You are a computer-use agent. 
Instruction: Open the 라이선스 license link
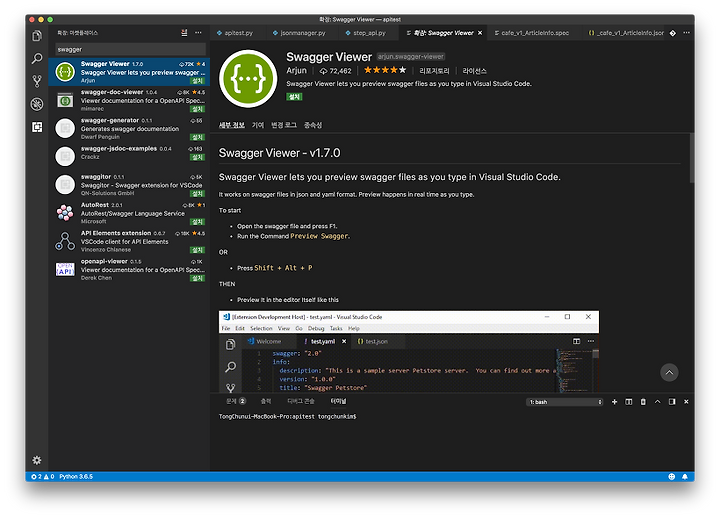(x=474, y=71)
